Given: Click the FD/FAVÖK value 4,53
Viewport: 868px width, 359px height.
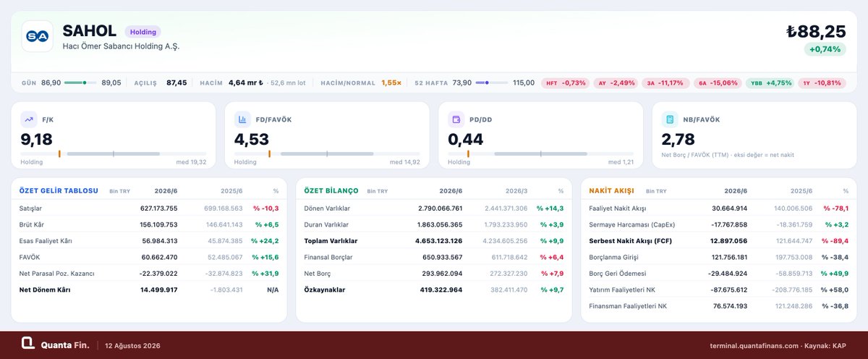Looking at the screenshot, I should tap(252, 139).
